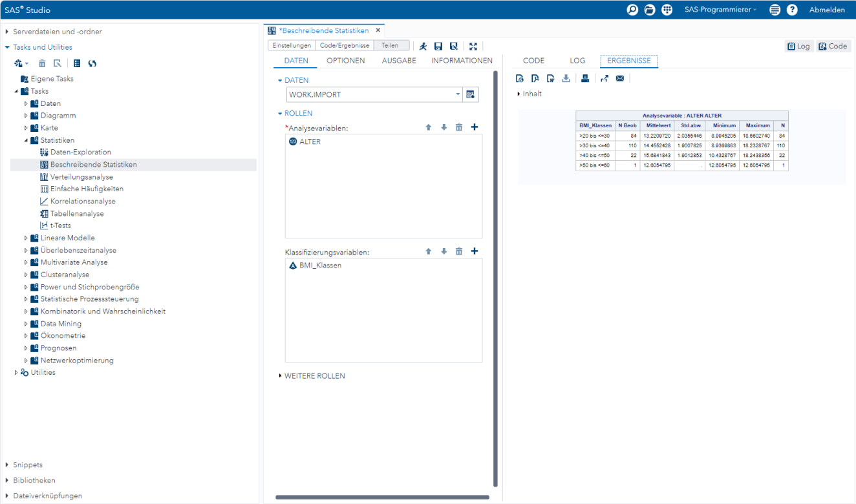Click the settings pane vertical scrollbar
This screenshot has height=504, width=856.
coord(495,278)
